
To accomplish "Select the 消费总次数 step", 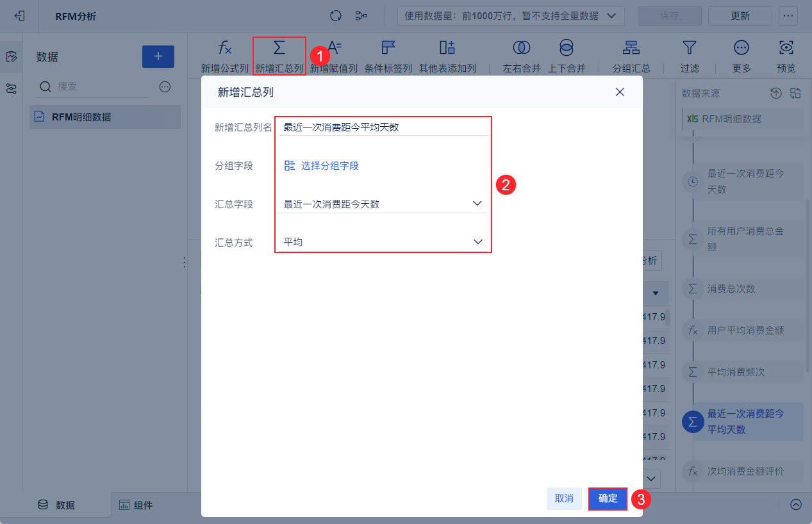I will tap(742, 288).
